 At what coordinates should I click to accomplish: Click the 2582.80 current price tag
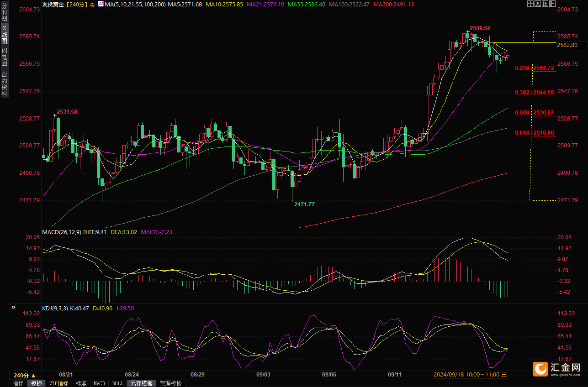tap(567, 45)
